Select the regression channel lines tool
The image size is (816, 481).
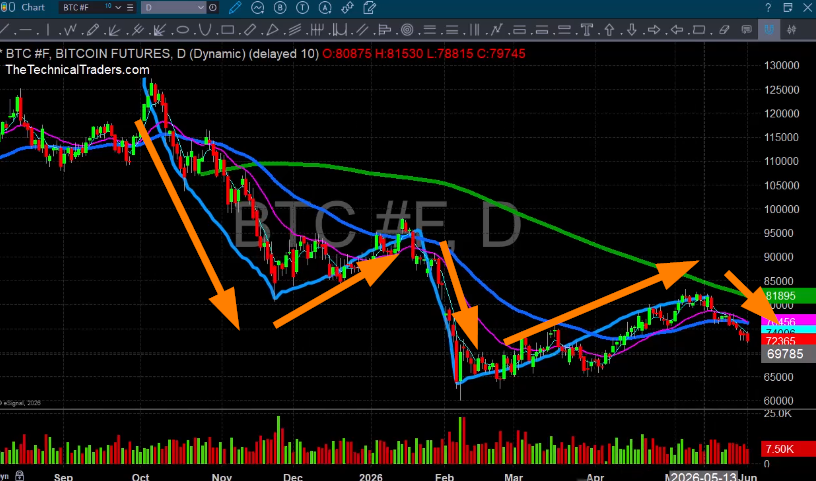coord(295,30)
